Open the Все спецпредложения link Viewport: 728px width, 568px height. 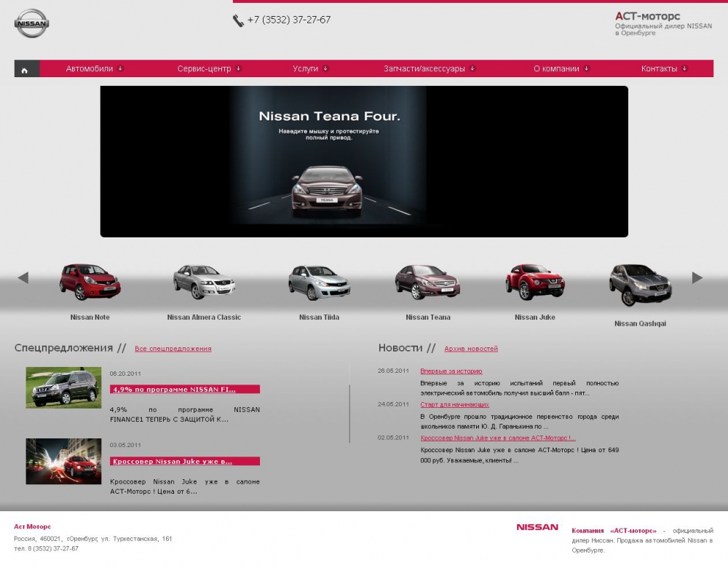(173, 349)
